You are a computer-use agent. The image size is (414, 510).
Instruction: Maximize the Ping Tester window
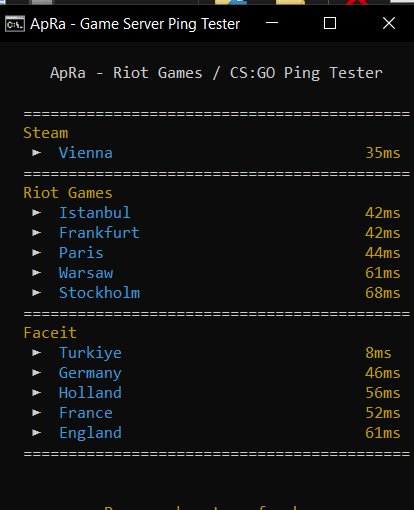click(x=330, y=23)
